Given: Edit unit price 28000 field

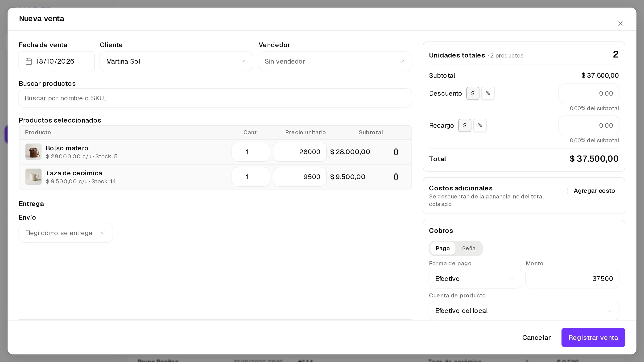Looking at the screenshot, I should coord(300,152).
